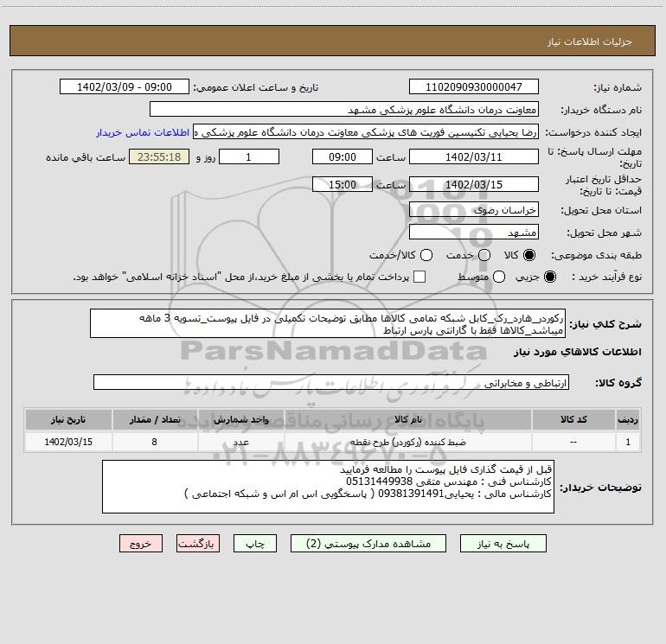This screenshot has width=666, height=644.
Task: Click the خروج exit button
Action: [x=141, y=544]
